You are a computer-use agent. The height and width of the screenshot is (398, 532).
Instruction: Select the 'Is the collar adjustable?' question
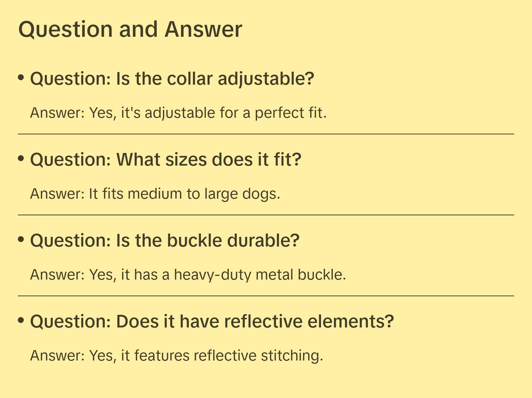172,79
